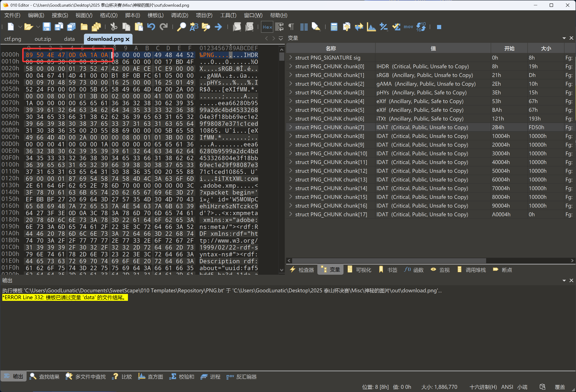Click the Save As floppy-with-page icon

[x=59, y=27]
